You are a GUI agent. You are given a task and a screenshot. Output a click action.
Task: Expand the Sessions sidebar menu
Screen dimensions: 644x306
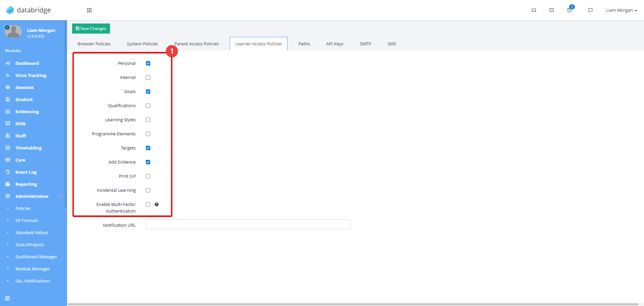pyautogui.click(x=33, y=87)
